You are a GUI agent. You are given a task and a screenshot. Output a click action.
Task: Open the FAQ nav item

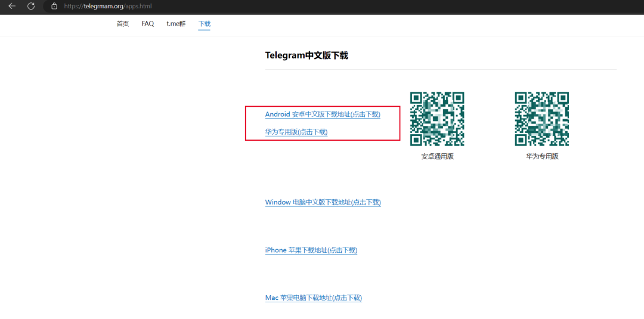(x=148, y=24)
